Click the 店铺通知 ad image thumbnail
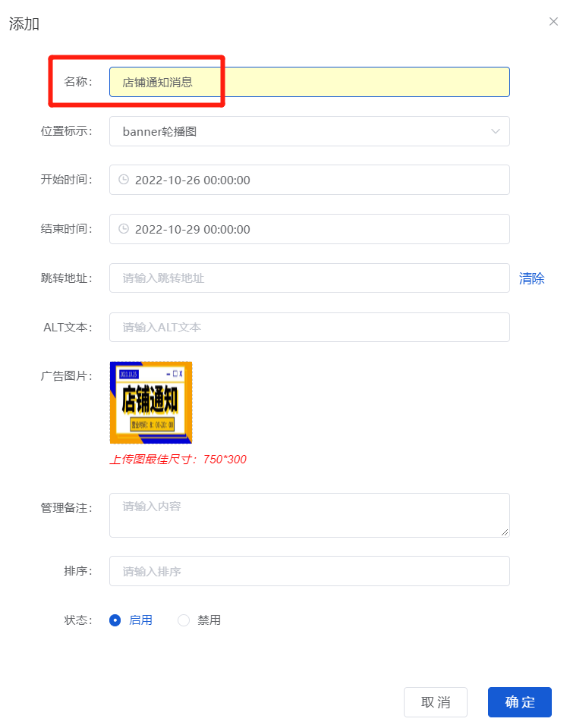The width and height of the screenshot is (570, 728). pos(150,403)
